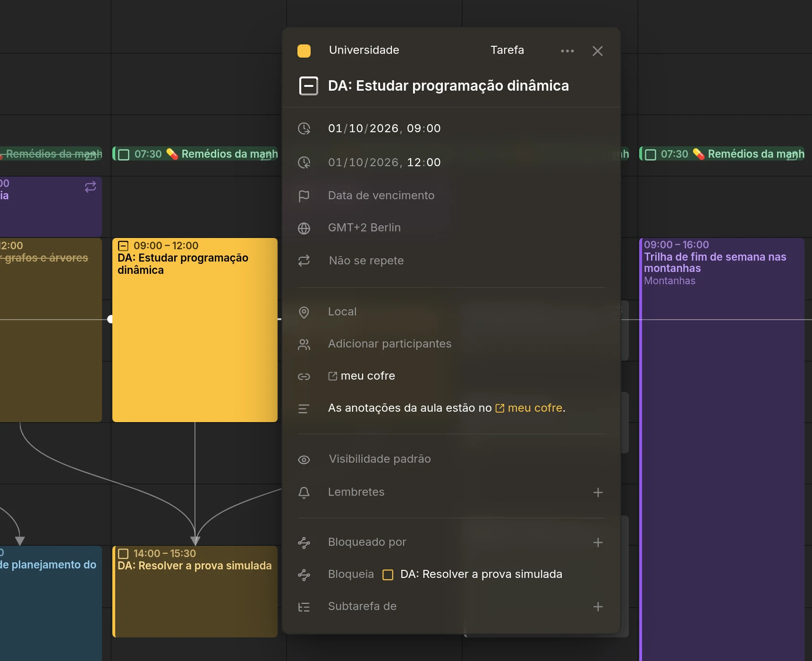Click the start time clock icon
The image size is (812, 661).
304,128
